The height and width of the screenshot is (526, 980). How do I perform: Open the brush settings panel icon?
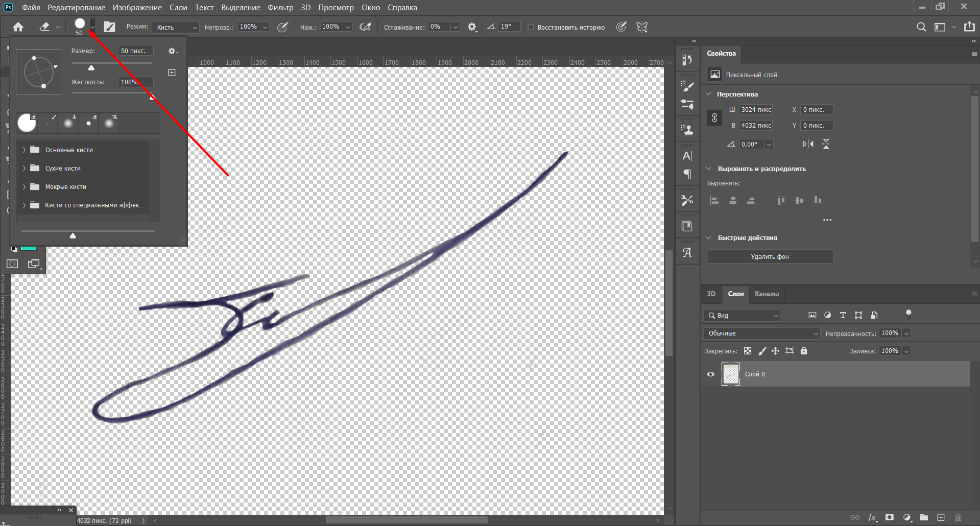(109, 27)
